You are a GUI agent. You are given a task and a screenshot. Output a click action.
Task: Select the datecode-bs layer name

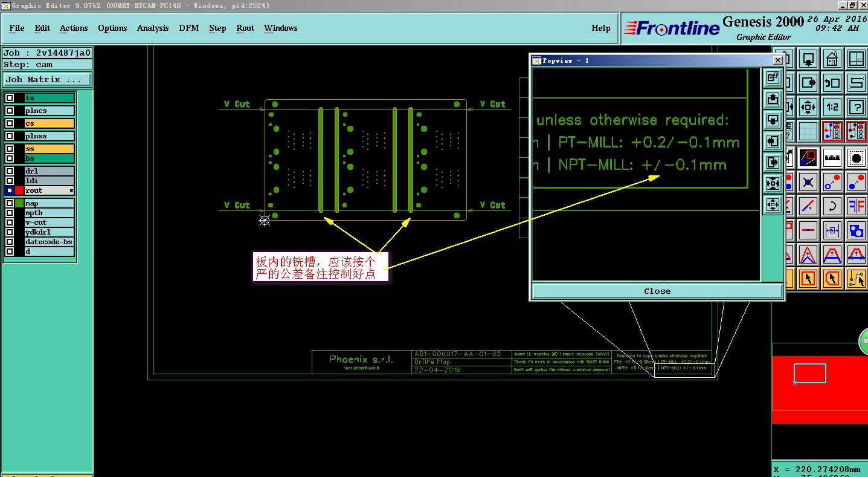[50, 242]
